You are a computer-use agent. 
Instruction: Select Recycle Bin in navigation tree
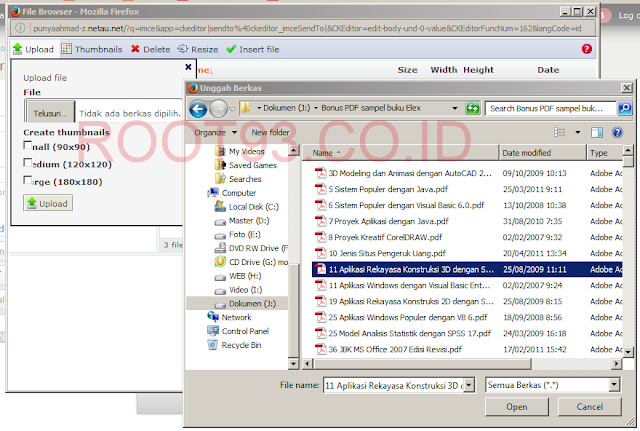tap(234, 345)
